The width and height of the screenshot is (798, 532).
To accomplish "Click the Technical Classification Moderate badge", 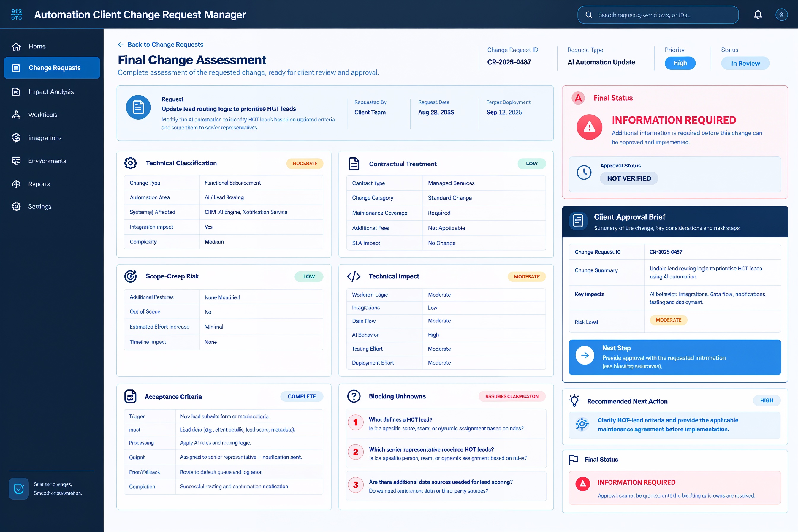I will (x=305, y=164).
